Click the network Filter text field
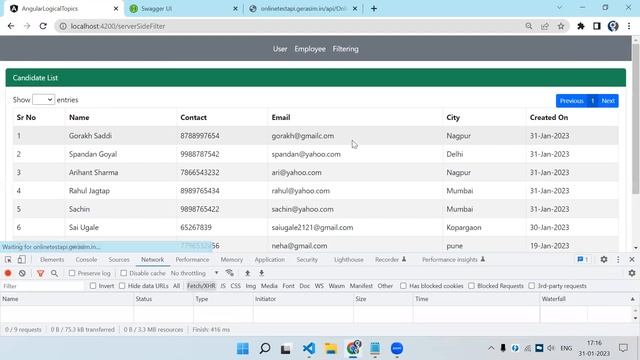 coord(42,286)
